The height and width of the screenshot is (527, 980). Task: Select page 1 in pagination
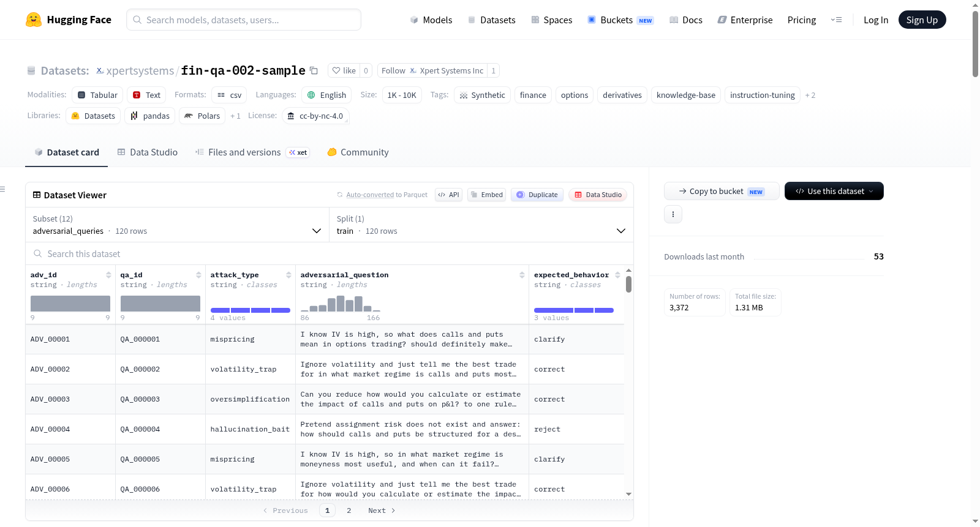point(328,510)
